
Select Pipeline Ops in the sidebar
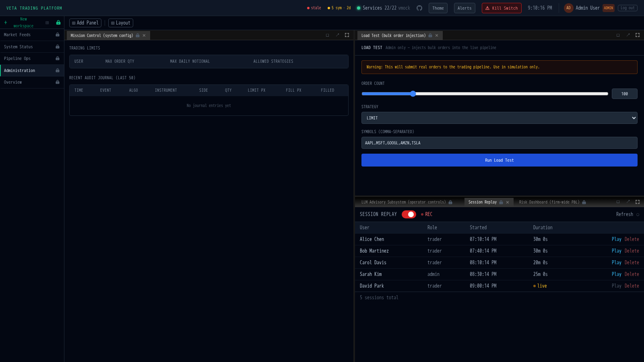[x=17, y=58]
